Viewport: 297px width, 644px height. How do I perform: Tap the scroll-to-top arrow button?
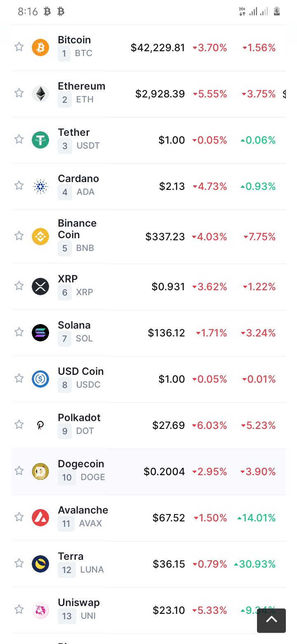coord(271,620)
